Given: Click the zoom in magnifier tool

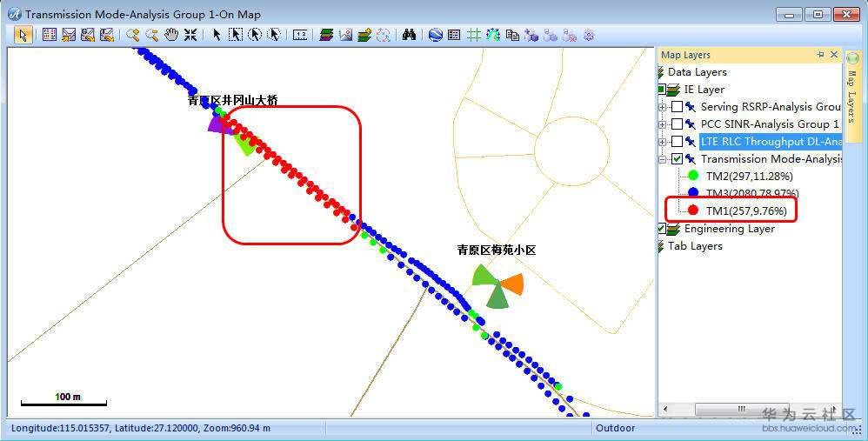Looking at the screenshot, I should coord(133,35).
